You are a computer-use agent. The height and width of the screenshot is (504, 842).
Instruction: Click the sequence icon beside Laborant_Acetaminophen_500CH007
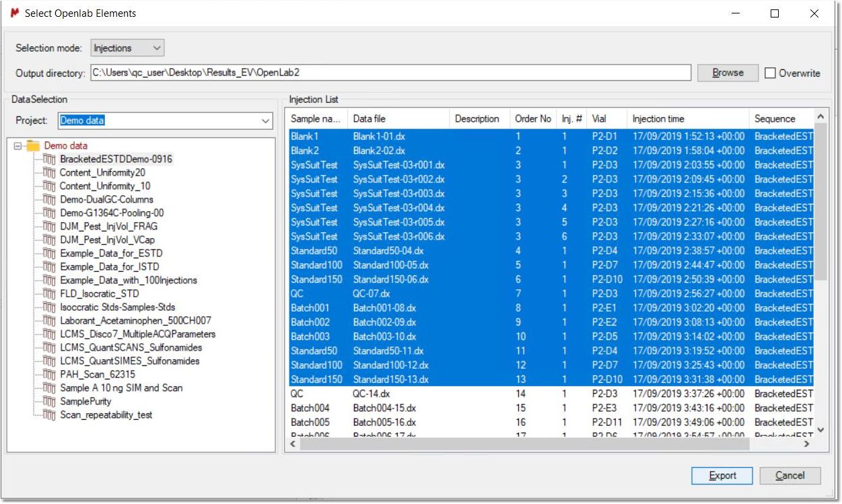click(49, 321)
